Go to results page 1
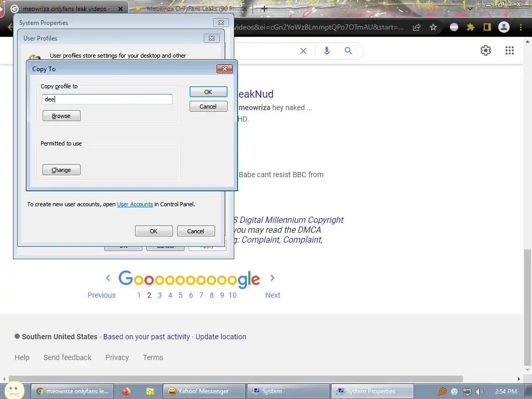 [139, 295]
